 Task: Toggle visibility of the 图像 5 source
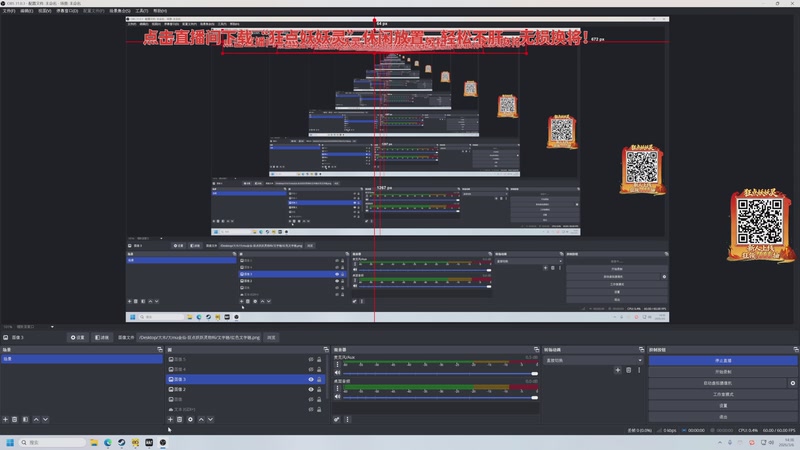coord(311,359)
